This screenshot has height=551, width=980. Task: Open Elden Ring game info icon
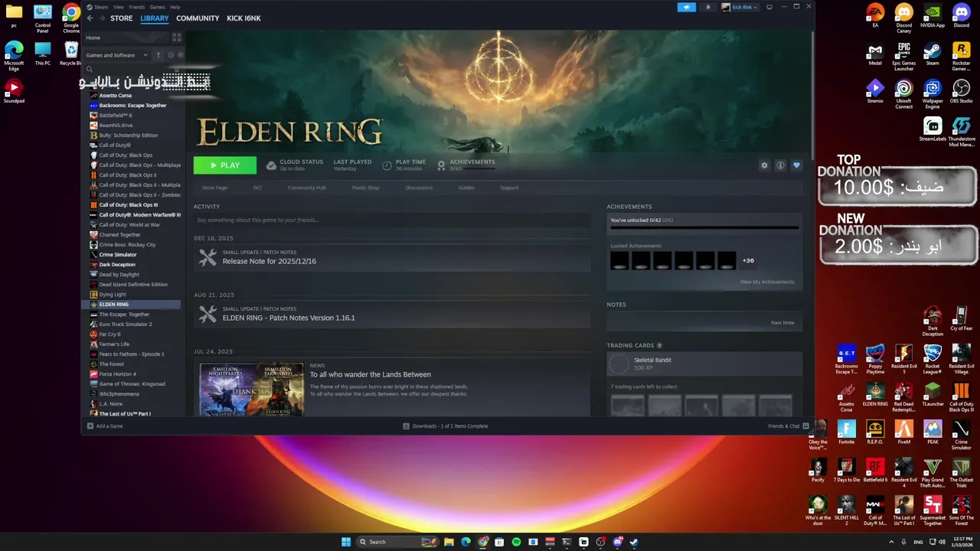(780, 165)
